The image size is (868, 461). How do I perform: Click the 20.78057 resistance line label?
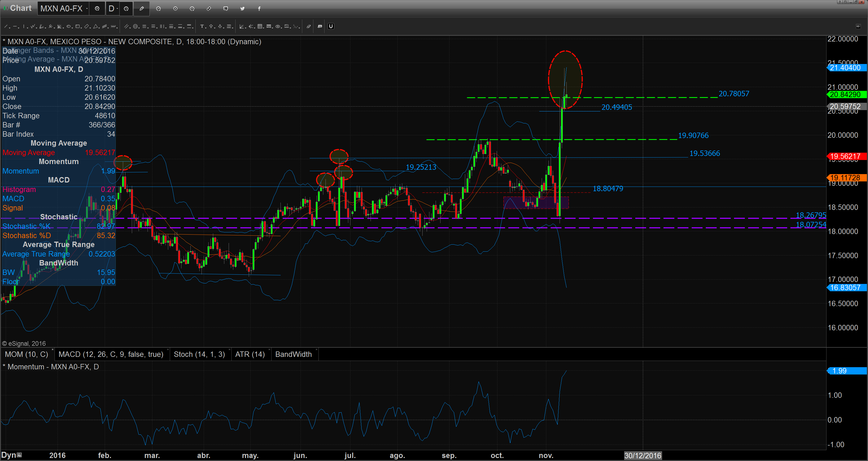[734, 94]
